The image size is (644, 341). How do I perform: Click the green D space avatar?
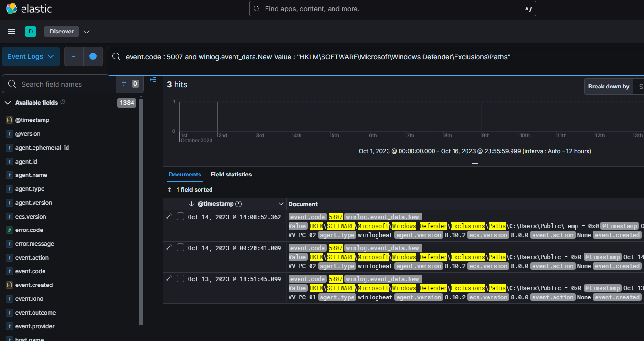[x=31, y=32]
